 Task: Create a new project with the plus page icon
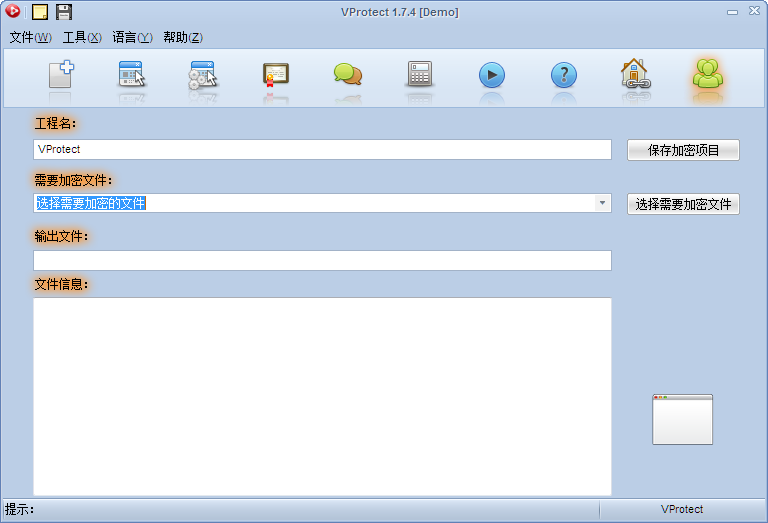pyautogui.click(x=61, y=74)
